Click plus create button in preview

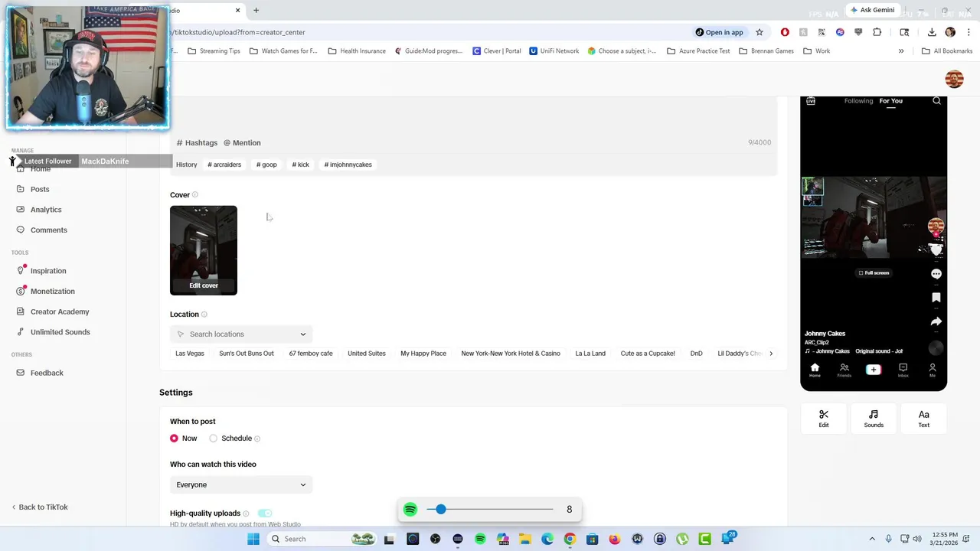tap(874, 370)
